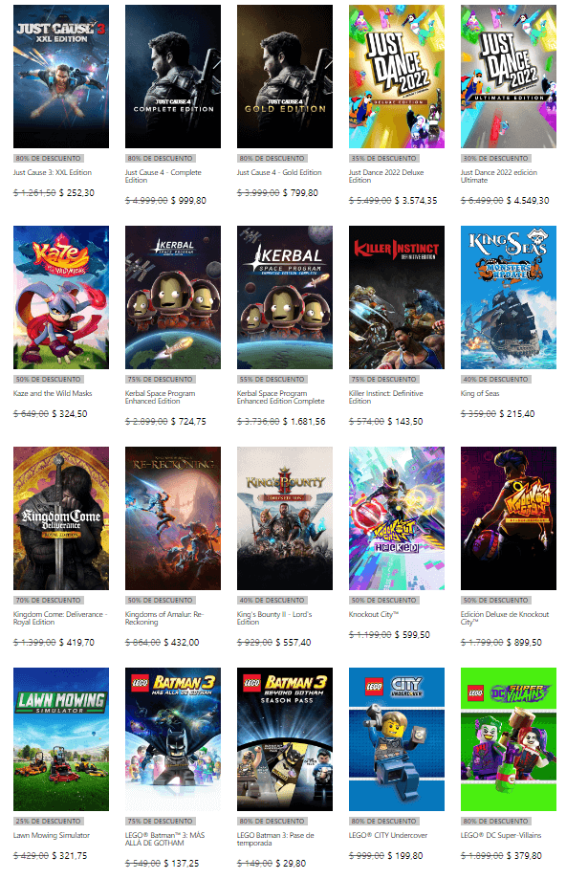Open LEGO Batman 3: MÁS ALLÁ DE GOTHAM link
Image resolution: width=588 pixels, height=879 pixels.
click(x=164, y=839)
